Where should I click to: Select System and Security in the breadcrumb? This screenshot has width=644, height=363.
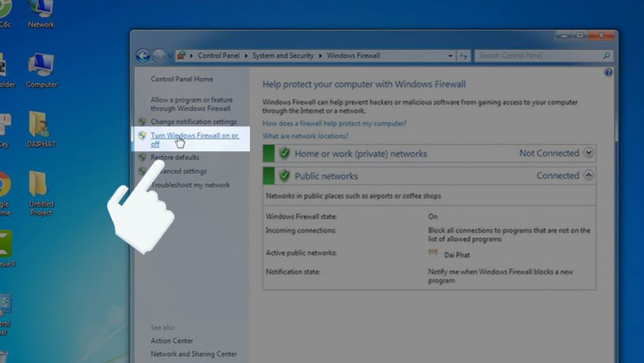(x=283, y=56)
